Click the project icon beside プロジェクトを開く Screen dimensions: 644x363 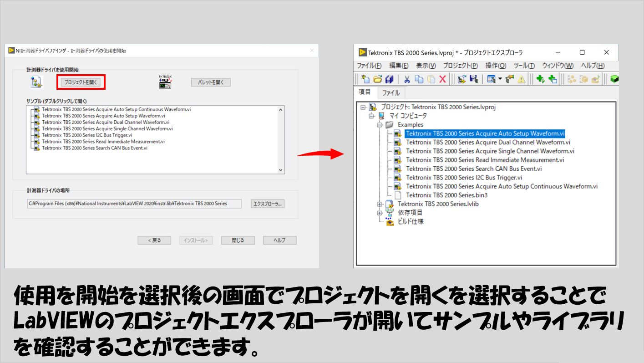[x=36, y=82]
